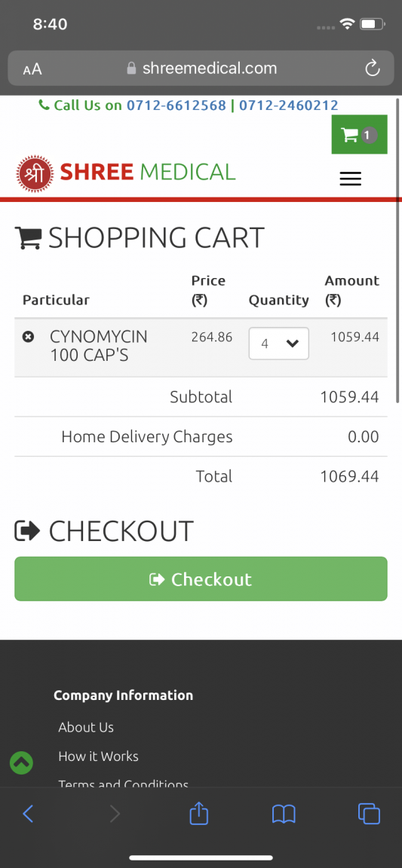Tap the Shree Medical logo
This screenshot has height=868, width=402.
127,173
